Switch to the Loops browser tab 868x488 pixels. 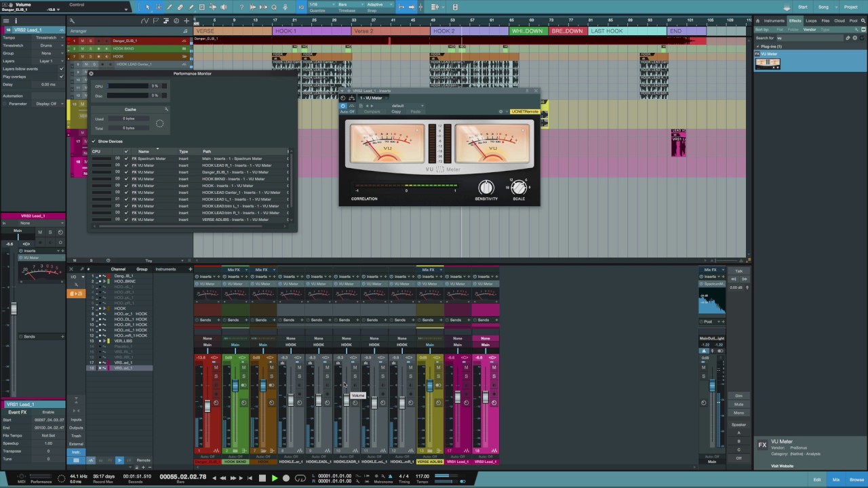pos(811,21)
